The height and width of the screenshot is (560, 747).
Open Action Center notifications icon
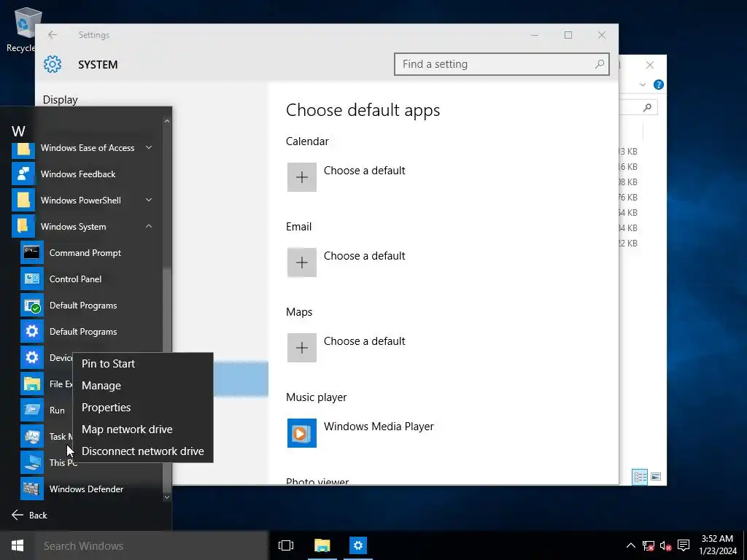pyautogui.click(x=684, y=545)
